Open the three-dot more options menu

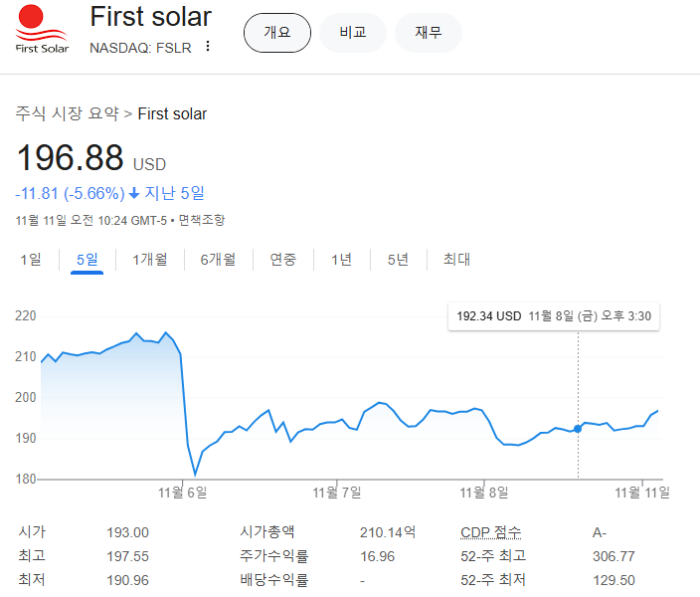[x=208, y=46]
